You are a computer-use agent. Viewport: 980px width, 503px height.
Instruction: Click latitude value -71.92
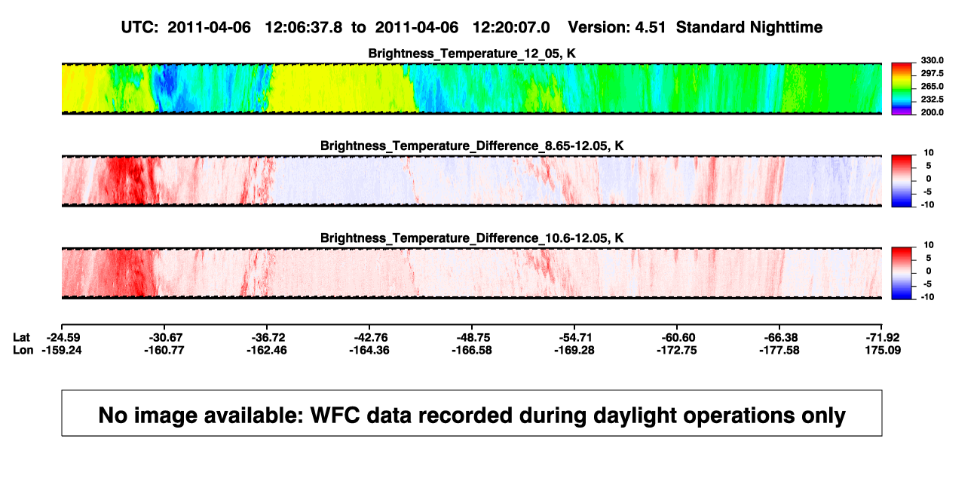click(x=883, y=337)
